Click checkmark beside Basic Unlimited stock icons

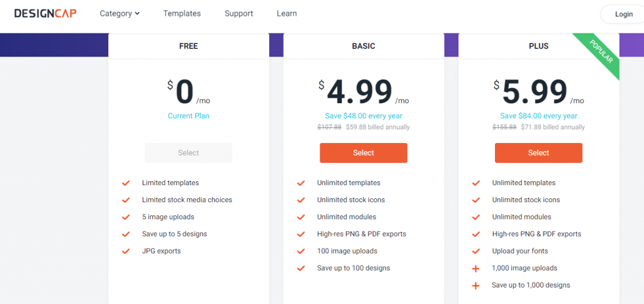coord(301,200)
